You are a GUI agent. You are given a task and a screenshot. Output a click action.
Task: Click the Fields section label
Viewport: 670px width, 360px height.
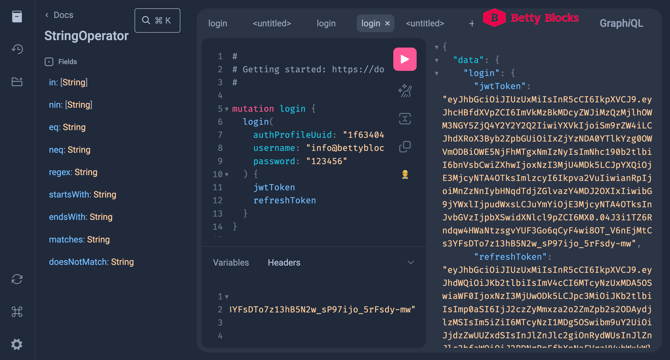click(68, 62)
